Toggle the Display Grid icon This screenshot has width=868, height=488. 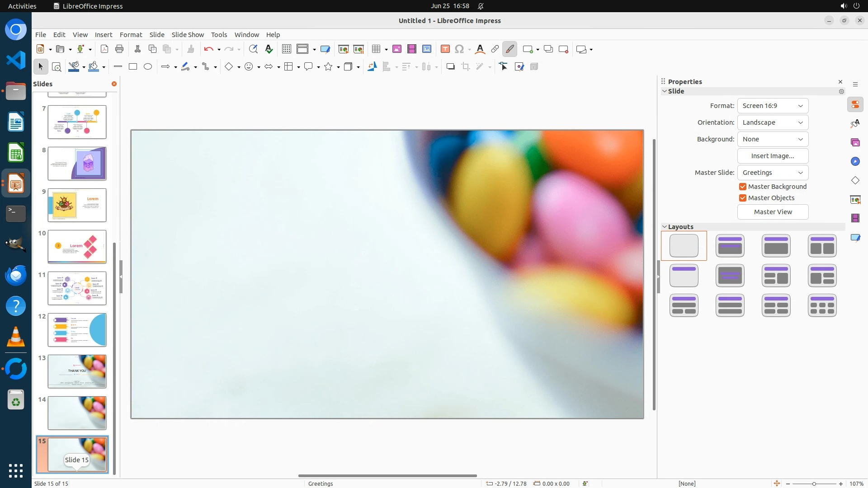[x=287, y=49]
